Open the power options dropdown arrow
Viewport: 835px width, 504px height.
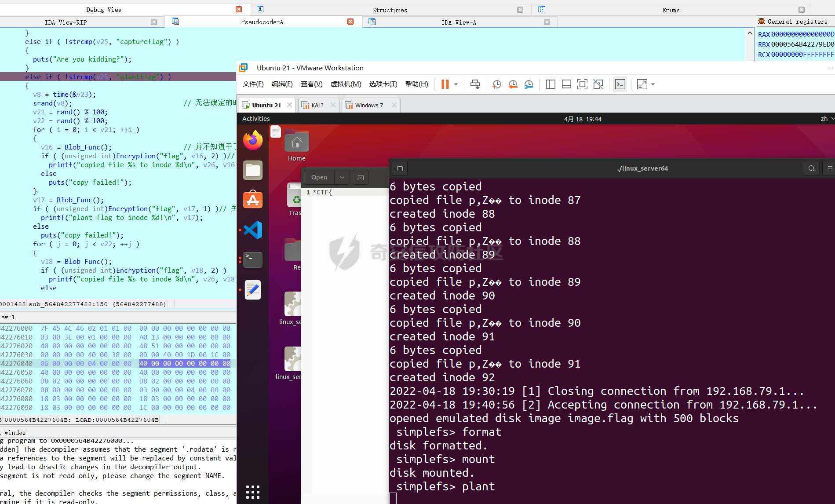coord(456,84)
